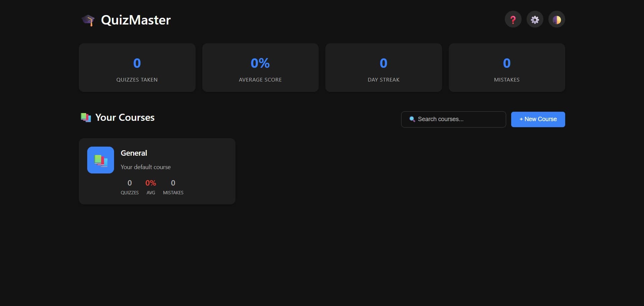Open the General course title
The width and height of the screenshot is (644, 306).
[134, 153]
